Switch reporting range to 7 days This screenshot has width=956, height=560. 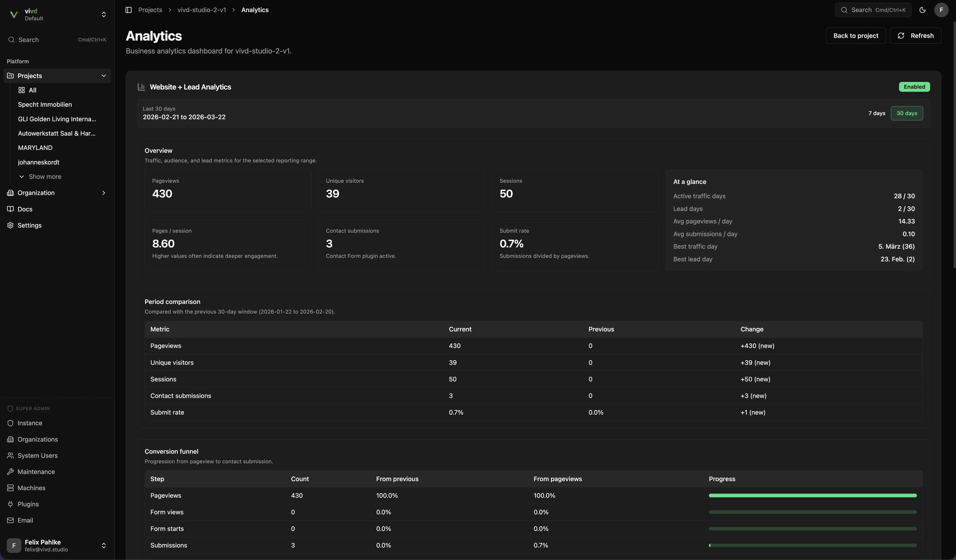tap(877, 113)
